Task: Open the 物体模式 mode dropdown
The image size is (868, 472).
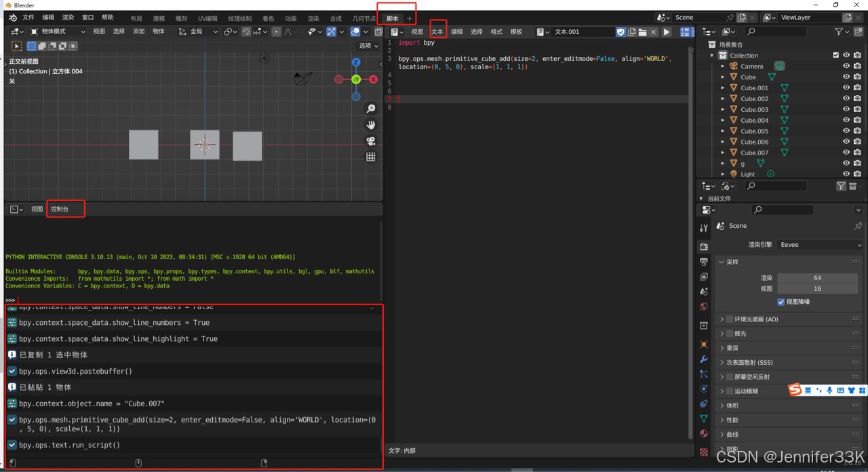Action: (x=58, y=32)
